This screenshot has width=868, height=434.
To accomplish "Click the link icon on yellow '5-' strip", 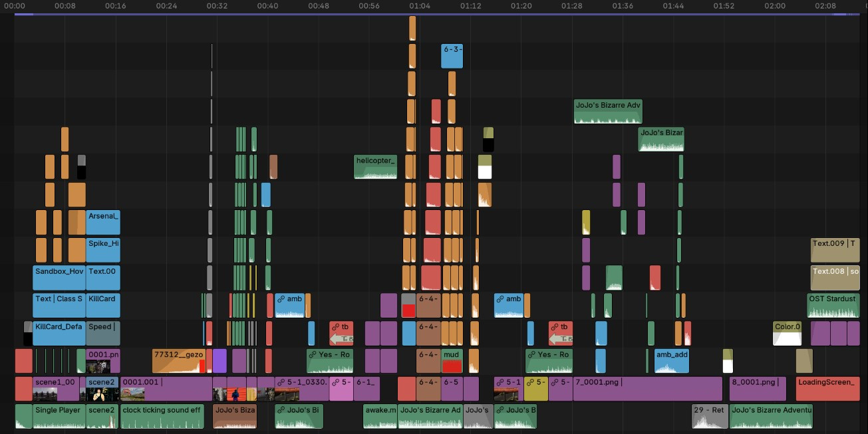I will pyautogui.click(x=530, y=382).
